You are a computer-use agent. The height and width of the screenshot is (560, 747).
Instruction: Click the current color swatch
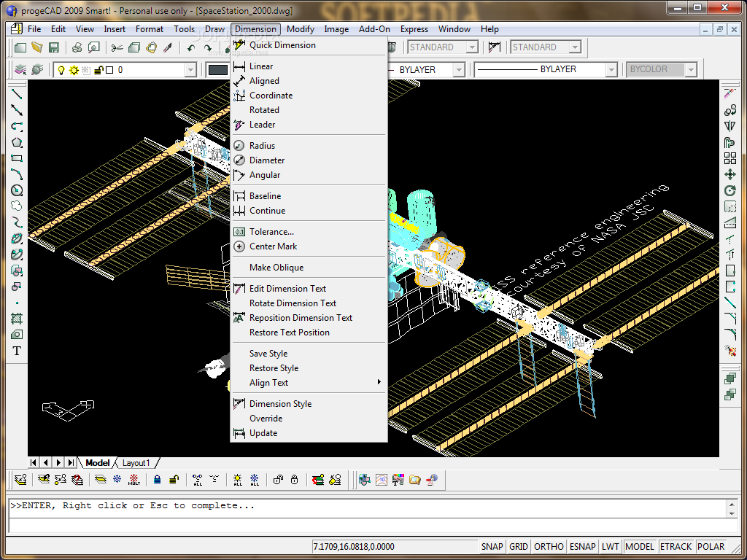(218, 70)
